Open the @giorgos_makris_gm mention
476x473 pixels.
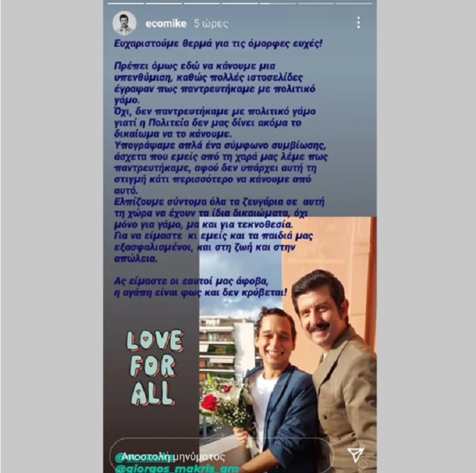coord(177,469)
